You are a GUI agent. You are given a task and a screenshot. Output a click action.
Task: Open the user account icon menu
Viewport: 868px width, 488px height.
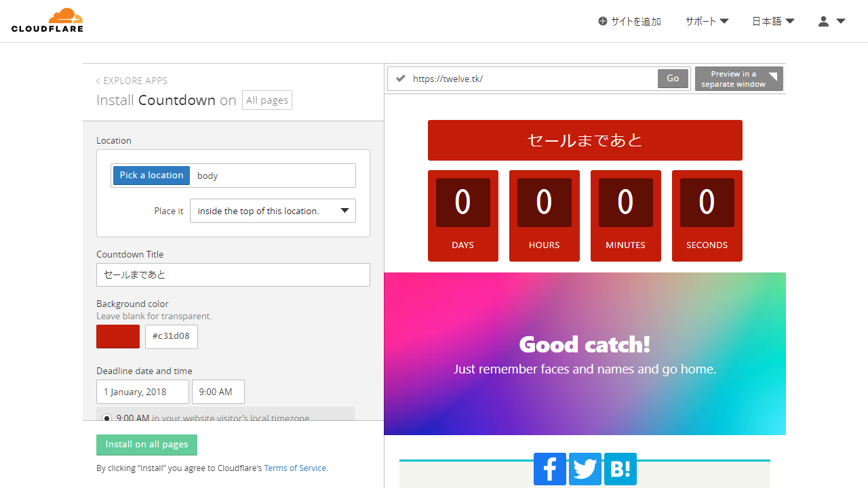(x=831, y=22)
